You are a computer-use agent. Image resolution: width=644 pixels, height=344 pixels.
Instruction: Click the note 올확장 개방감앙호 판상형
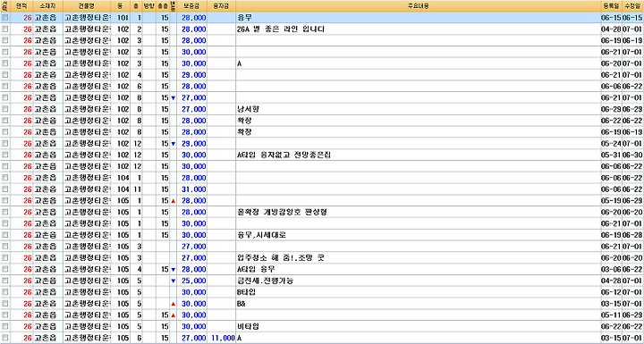click(282, 213)
